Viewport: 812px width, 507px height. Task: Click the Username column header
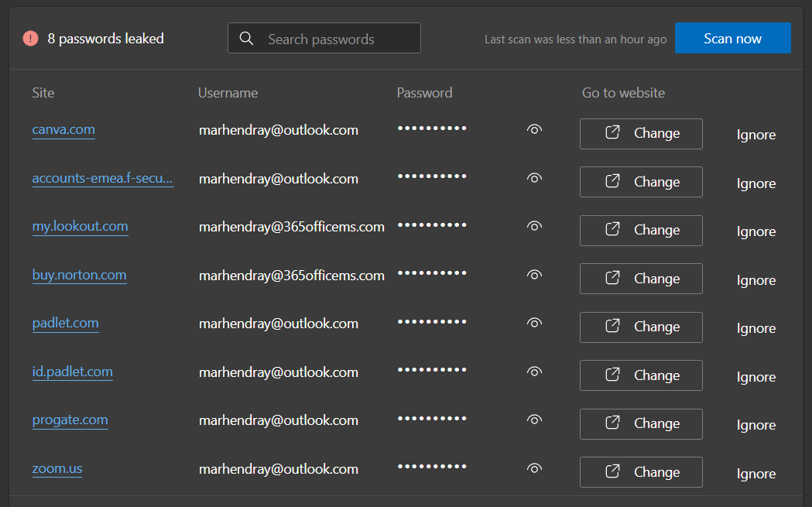point(228,93)
